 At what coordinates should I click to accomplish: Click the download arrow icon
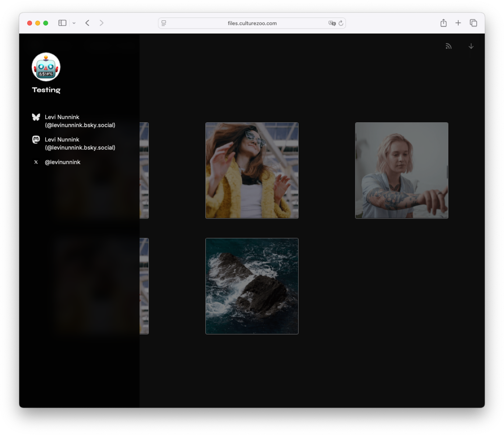coord(471,46)
